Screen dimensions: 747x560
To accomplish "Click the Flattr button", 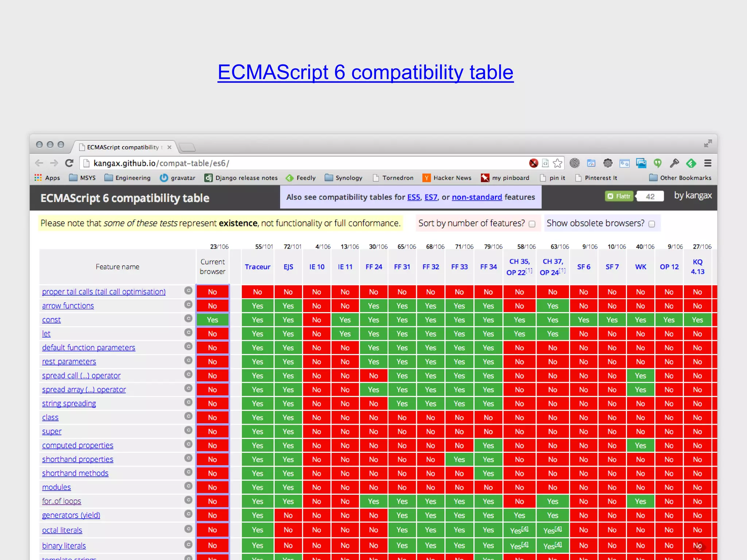I will [619, 196].
